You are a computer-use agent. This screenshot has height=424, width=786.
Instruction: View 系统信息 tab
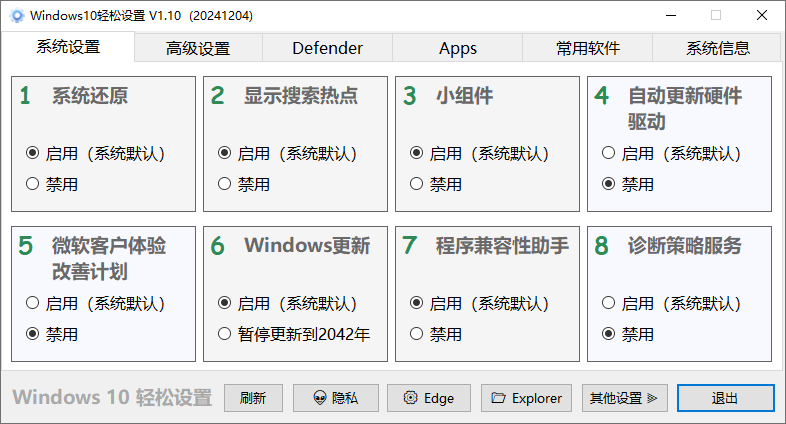point(718,48)
